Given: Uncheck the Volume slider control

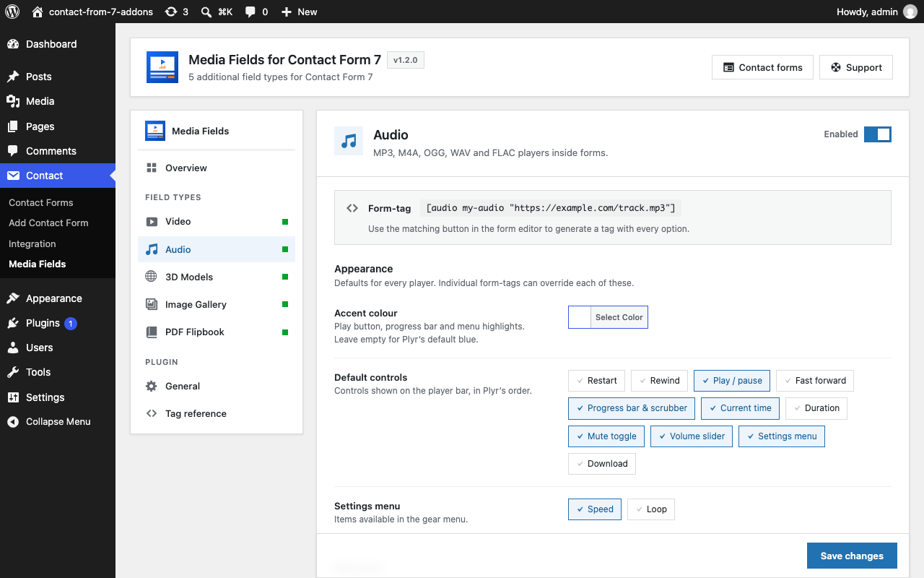Looking at the screenshot, I should point(692,436).
